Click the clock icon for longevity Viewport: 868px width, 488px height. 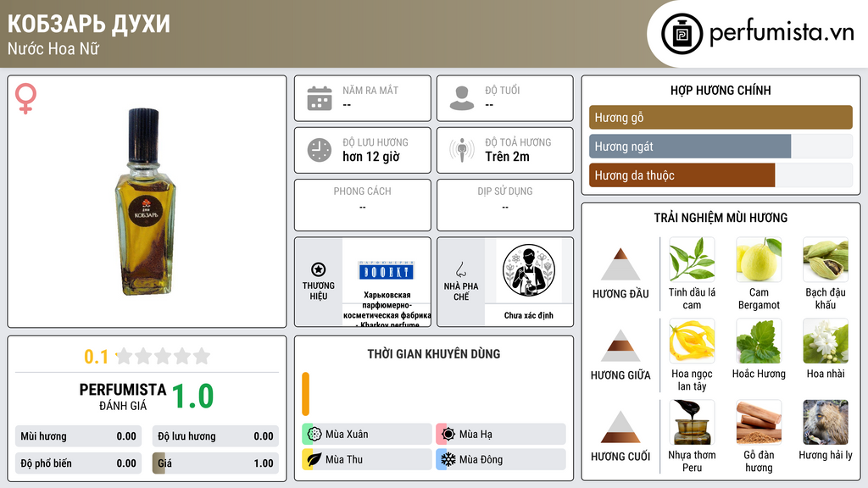click(320, 150)
